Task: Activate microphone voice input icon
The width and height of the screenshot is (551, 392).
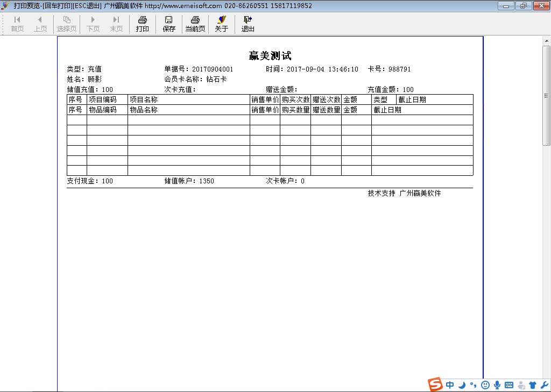Action: pos(497,385)
